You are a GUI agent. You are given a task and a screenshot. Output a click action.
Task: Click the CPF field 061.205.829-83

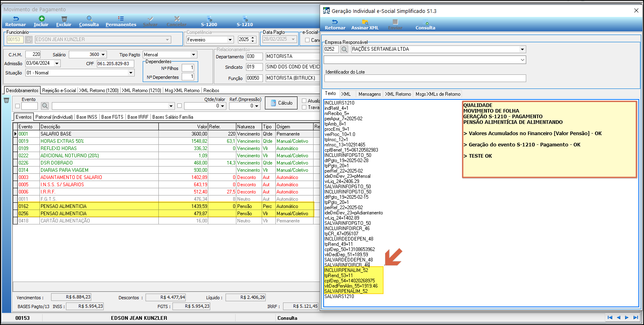[x=115, y=64]
